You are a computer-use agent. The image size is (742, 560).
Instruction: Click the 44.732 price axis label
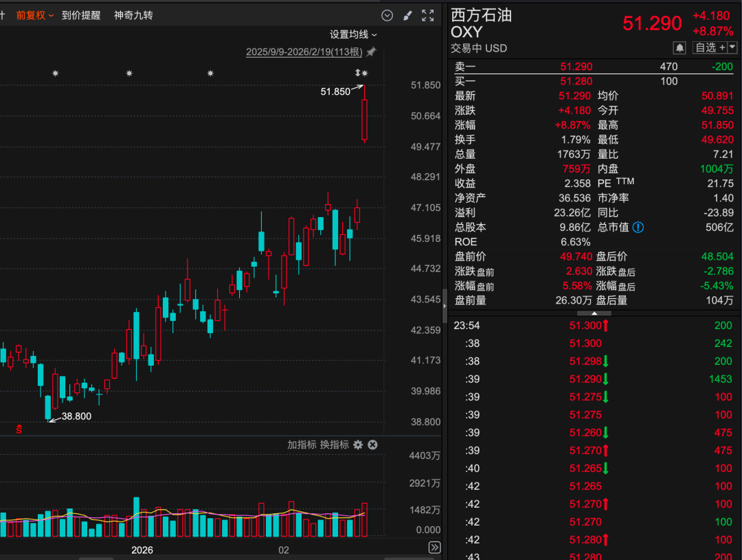pyautogui.click(x=425, y=269)
